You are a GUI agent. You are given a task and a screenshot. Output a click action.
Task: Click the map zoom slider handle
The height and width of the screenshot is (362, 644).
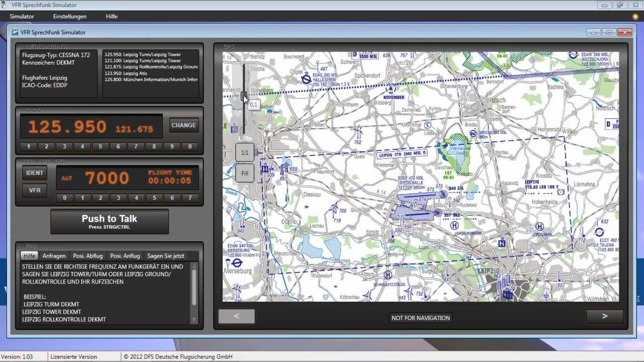[244, 96]
